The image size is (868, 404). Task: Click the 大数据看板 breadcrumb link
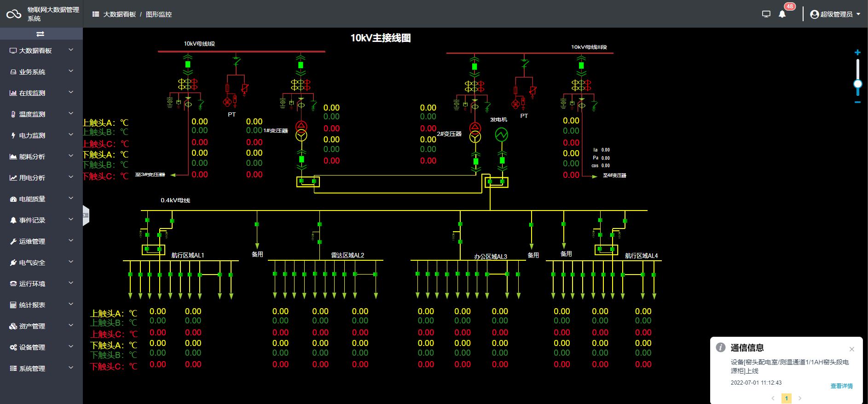point(120,14)
